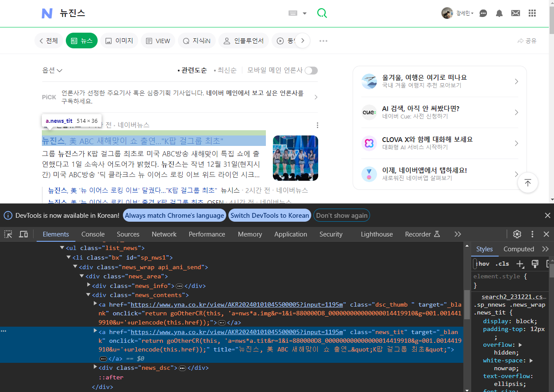
Task: Open related article '뉴 이어스 로킹 이브' 달궜다
Action: pyautogui.click(x=133, y=190)
